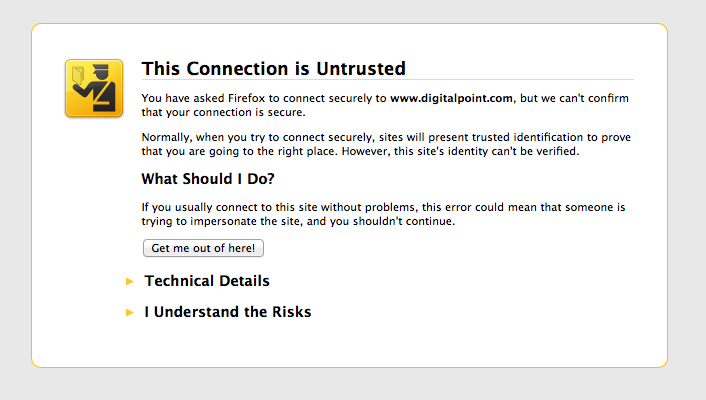Click the paragraph starting "If you usually connect"
The image size is (706, 400).
click(x=383, y=214)
